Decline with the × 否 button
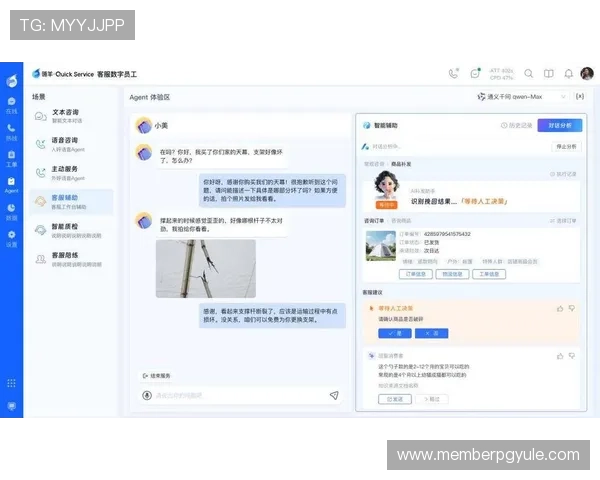Viewport: 600px width, 480px height. [x=432, y=333]
